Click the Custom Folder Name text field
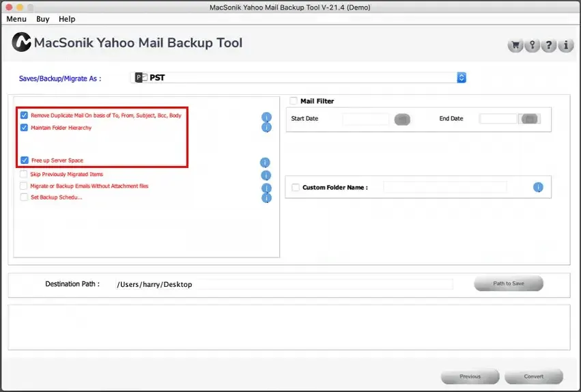The height and width of the screenshot is (392, 581). click(445, 187)
